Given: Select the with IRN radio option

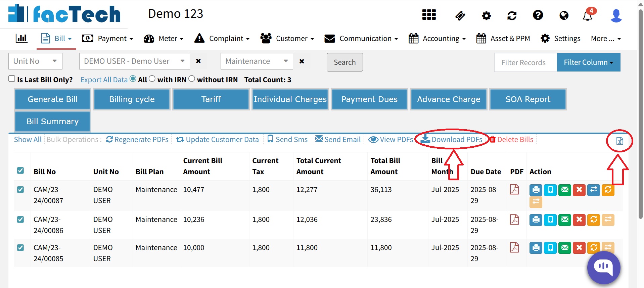Looking at the screenshot, I should [152, 79].
